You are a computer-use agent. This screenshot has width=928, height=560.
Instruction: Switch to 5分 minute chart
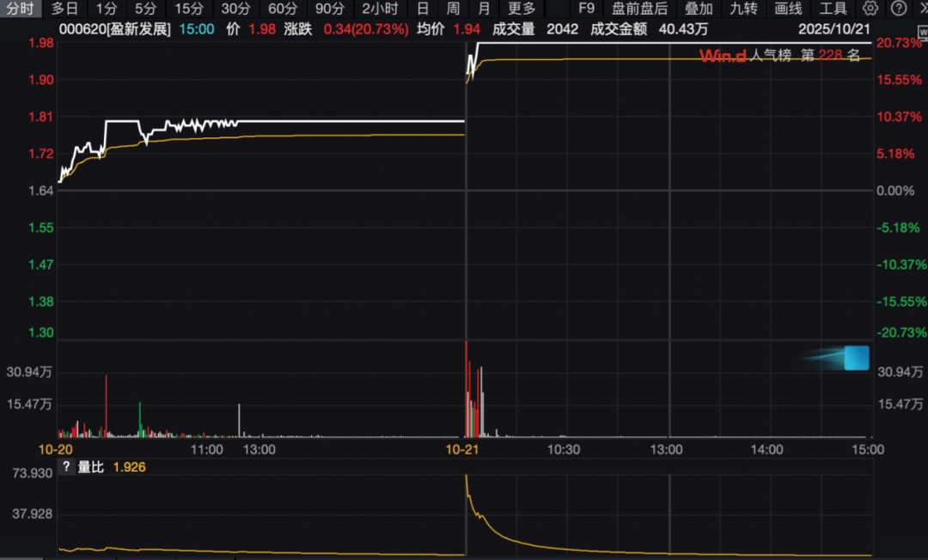tap(145, 9)
